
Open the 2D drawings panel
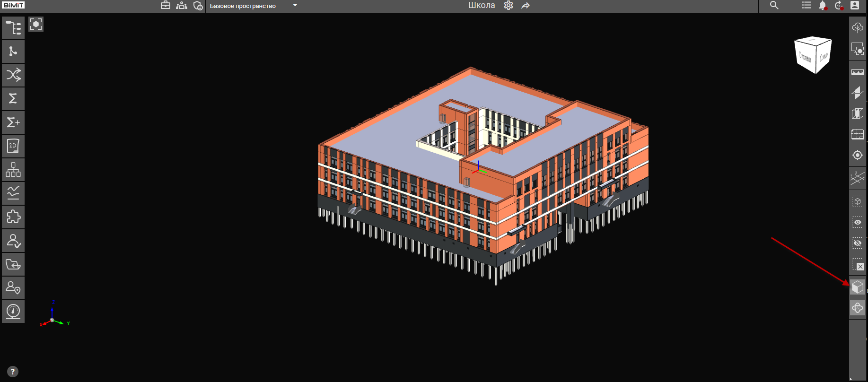coord(13,146)
